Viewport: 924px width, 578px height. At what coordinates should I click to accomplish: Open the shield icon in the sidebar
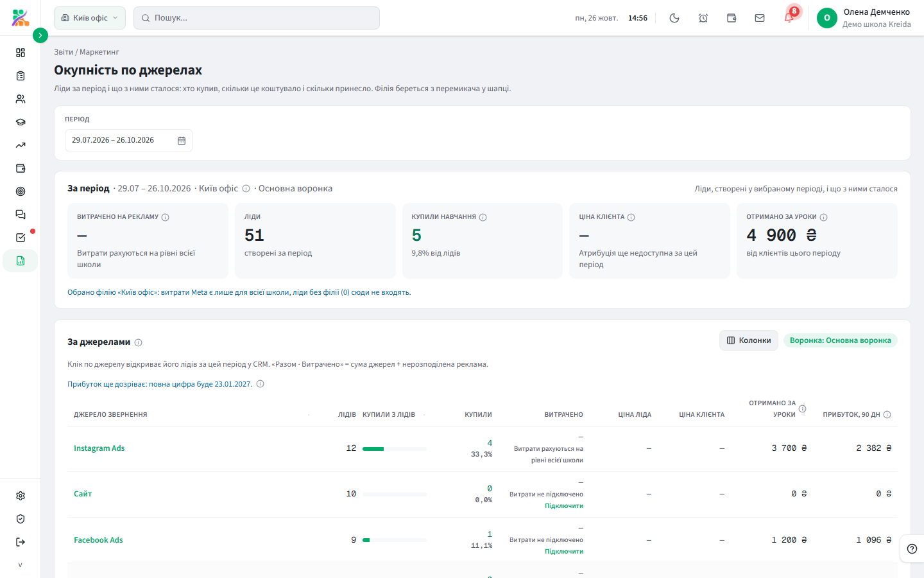21,519
